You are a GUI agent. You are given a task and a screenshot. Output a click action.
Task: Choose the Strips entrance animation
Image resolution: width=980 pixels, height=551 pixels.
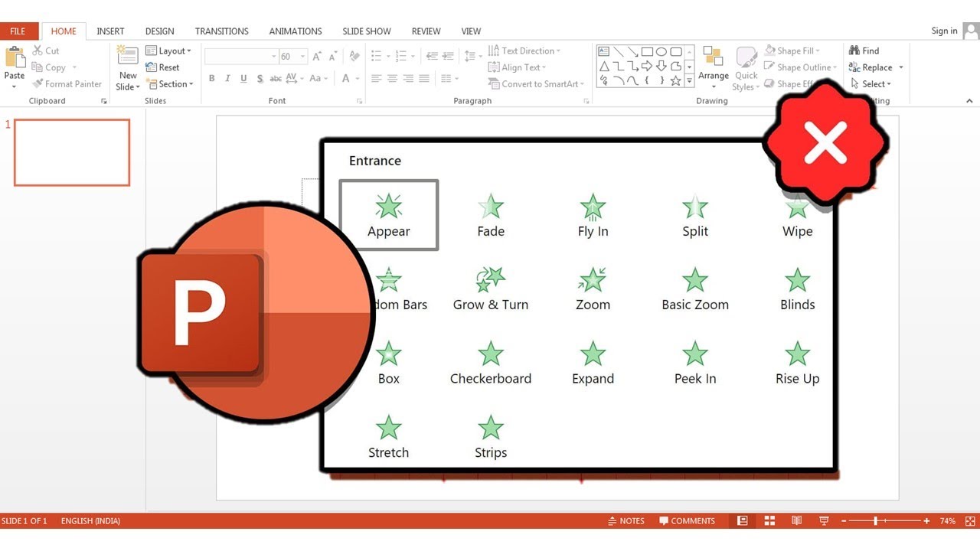pyautogui.click(x=491, y=438)
